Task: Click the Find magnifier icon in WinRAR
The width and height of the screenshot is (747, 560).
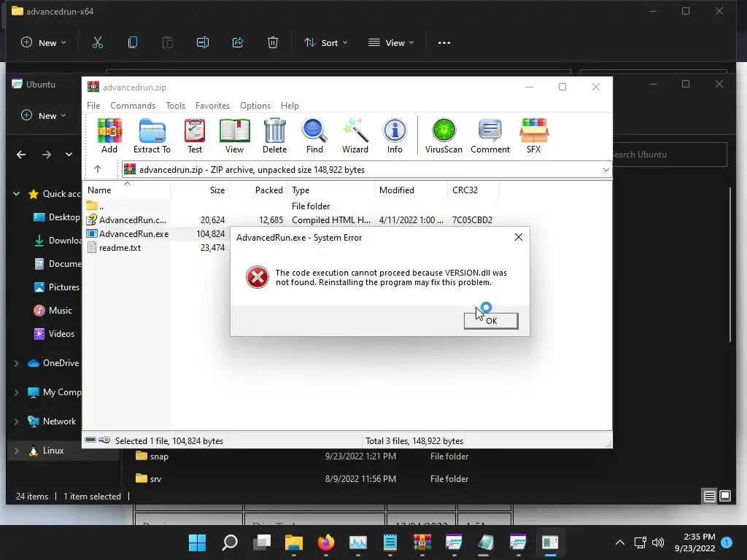Action: 314,136
